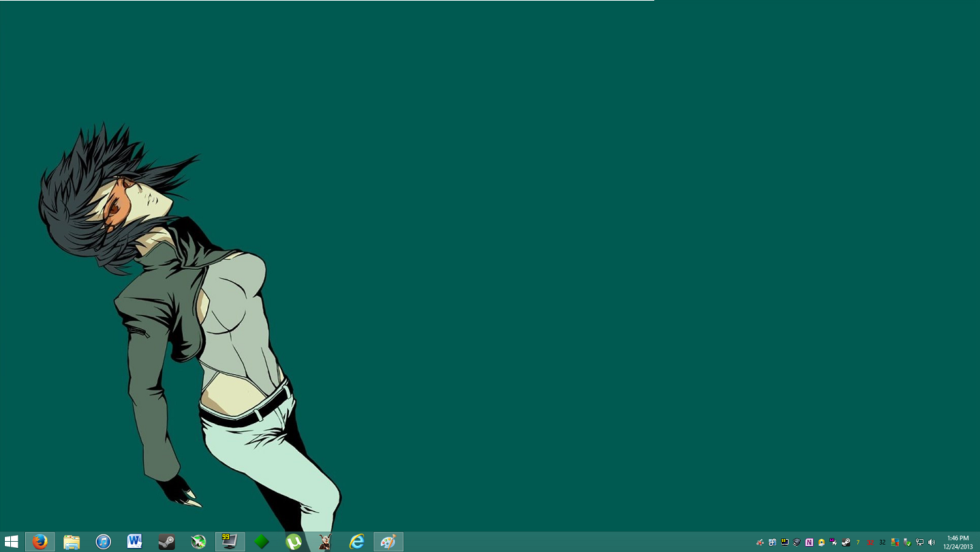Click the colorful four-square tray icon
This screenshot has width=980, height=552.
[x=895, y=542]
